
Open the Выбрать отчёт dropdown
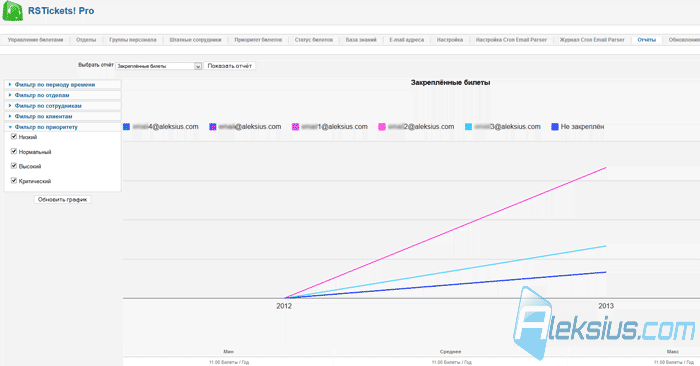[x=158, y=66]
